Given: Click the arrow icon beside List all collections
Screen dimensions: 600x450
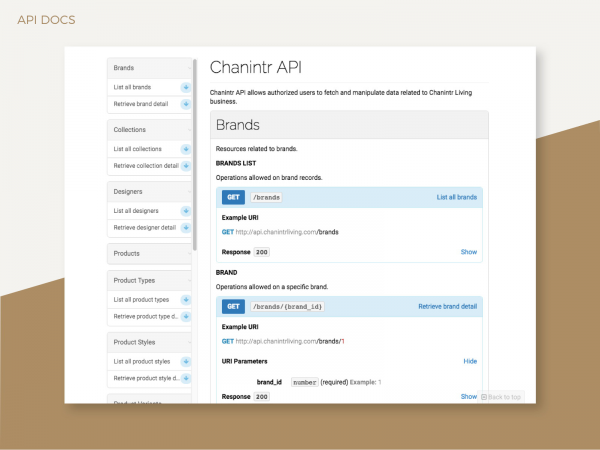Looking at the screenshot, I should tap(186, 149).
